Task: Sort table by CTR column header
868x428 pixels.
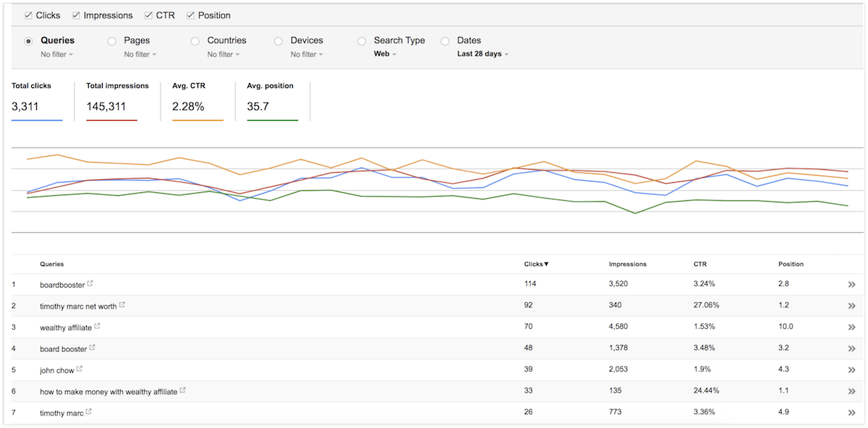Action: coord(700,264)
